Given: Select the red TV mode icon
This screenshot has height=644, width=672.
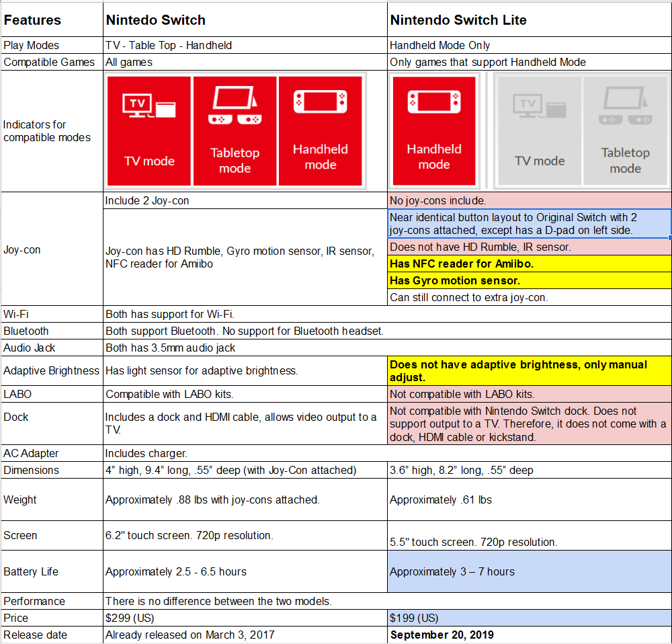Looking at the screenshot, I should 149,130.
